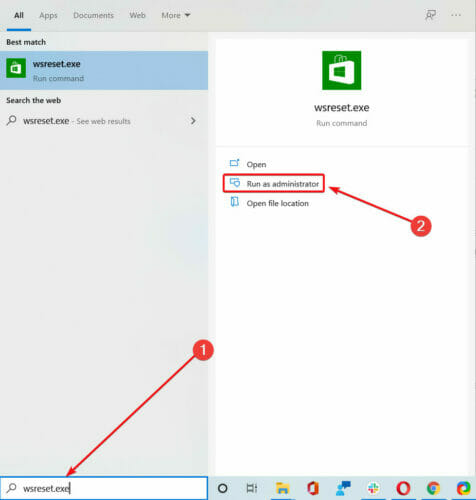
Task: Open the blue chat app taskbar icon
Action: 343,488
